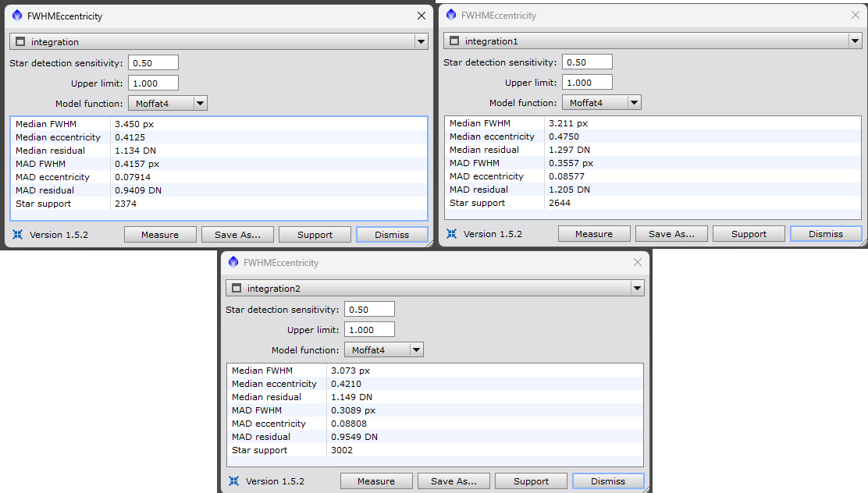This screenshot has height=493, width=868.
Task: Click the view icon next to the integration2 name in the view selector
Action: click(x=237, y=289)
